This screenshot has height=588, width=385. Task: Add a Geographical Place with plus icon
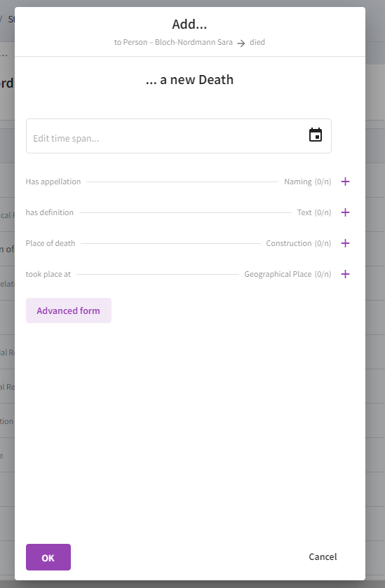345,274
